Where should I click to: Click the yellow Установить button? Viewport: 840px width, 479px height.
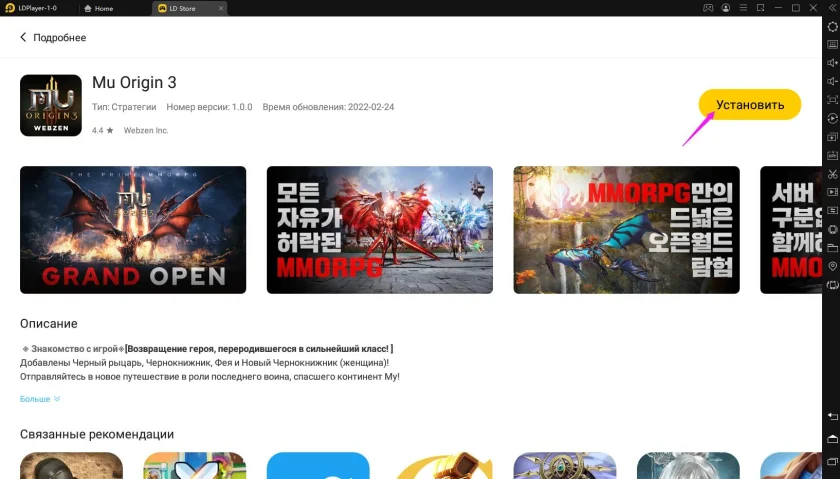click(749, 104)
